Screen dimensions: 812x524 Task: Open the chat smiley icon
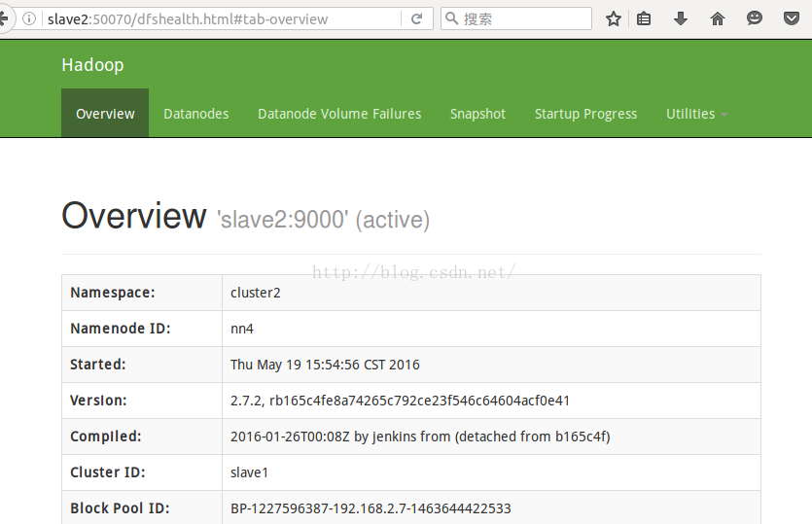coord(754,18)
